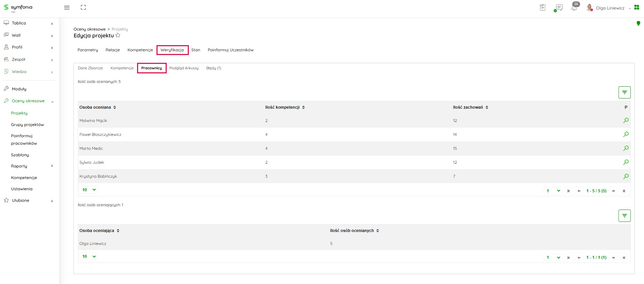Open preview for Krystyna Babińczyk row
Screen dimensions: 644x284
point(626,176)
